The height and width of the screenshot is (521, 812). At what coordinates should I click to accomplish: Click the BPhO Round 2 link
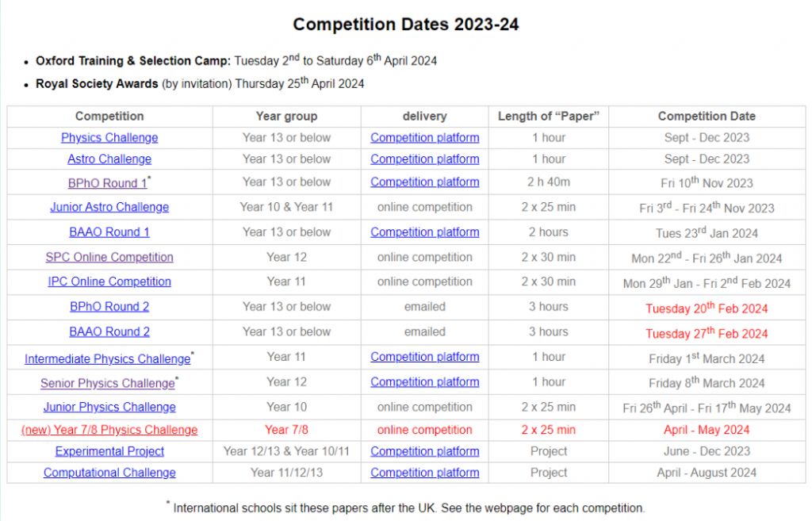point(109,307)
